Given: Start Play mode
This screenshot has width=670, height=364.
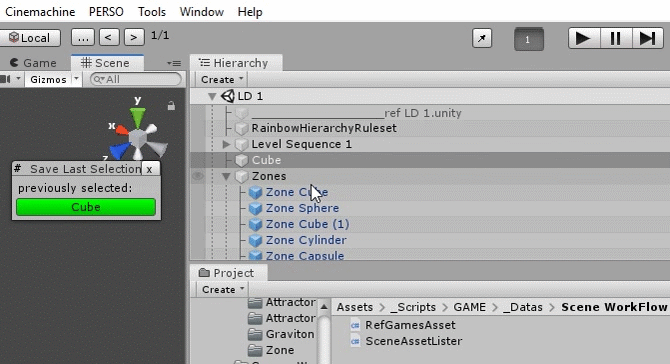Looking at the screenshot, I should click(584, 38).
